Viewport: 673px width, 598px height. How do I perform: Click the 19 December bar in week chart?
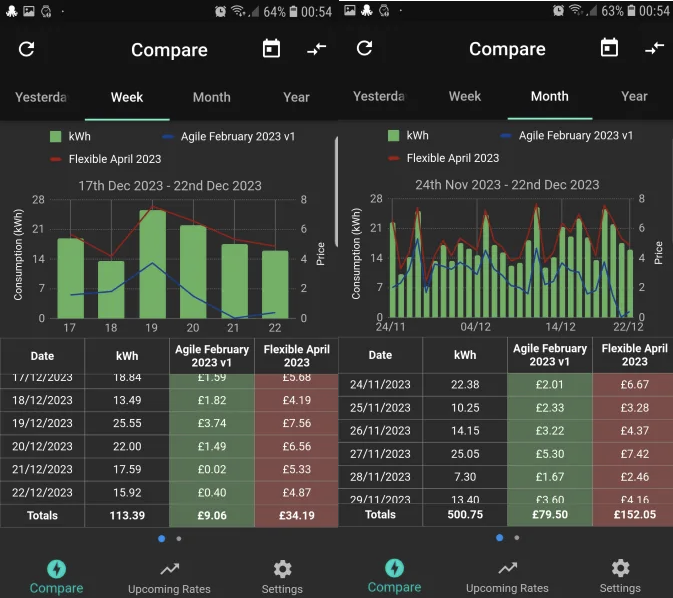point(152,264)
